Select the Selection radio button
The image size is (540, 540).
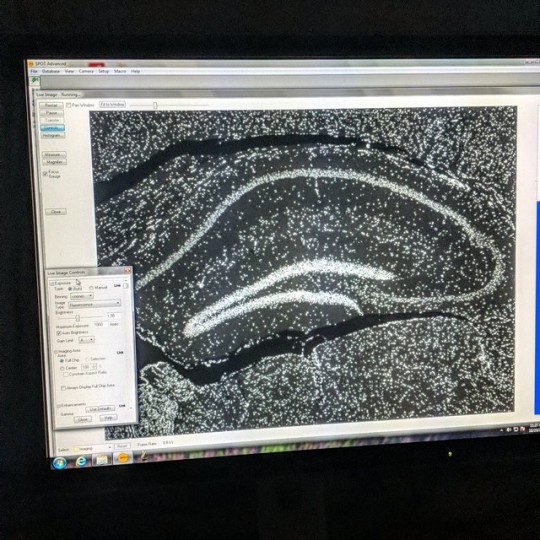(87, 360)
